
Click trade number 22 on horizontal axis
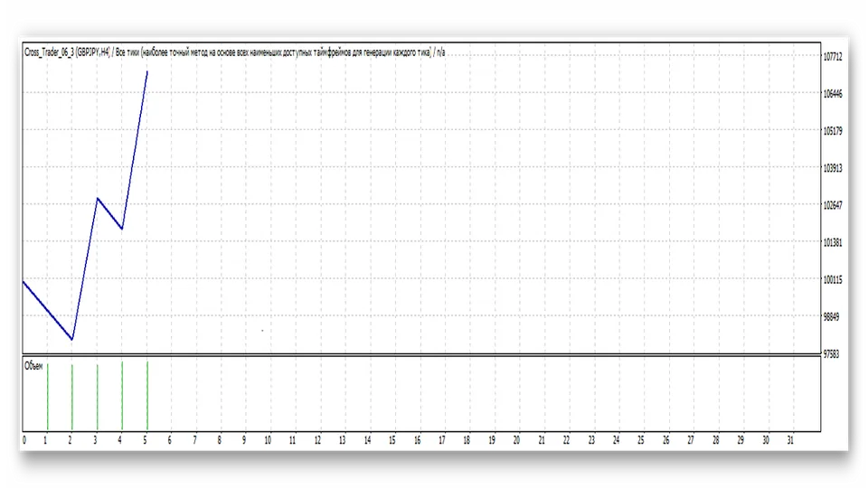click(x=566, y=440)
